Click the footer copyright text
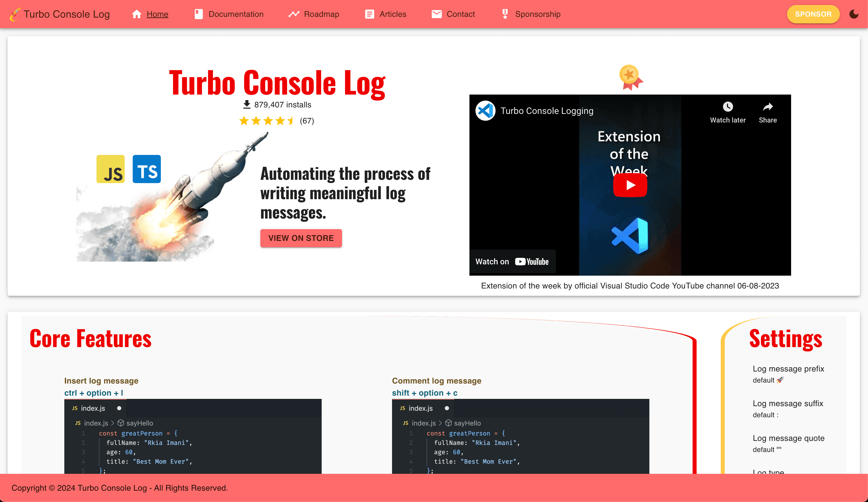868x502 pixels. [120, 488]
